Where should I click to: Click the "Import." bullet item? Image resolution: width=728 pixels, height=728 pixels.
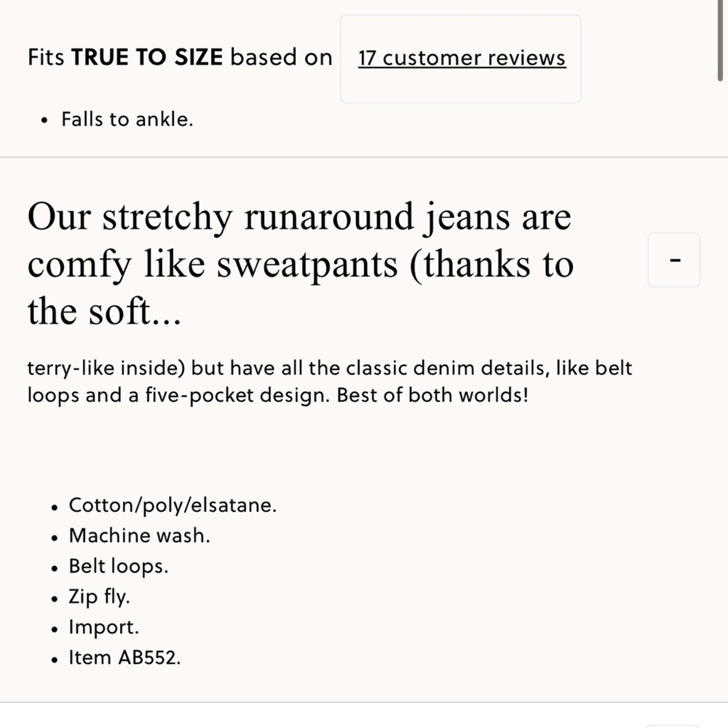104,627
